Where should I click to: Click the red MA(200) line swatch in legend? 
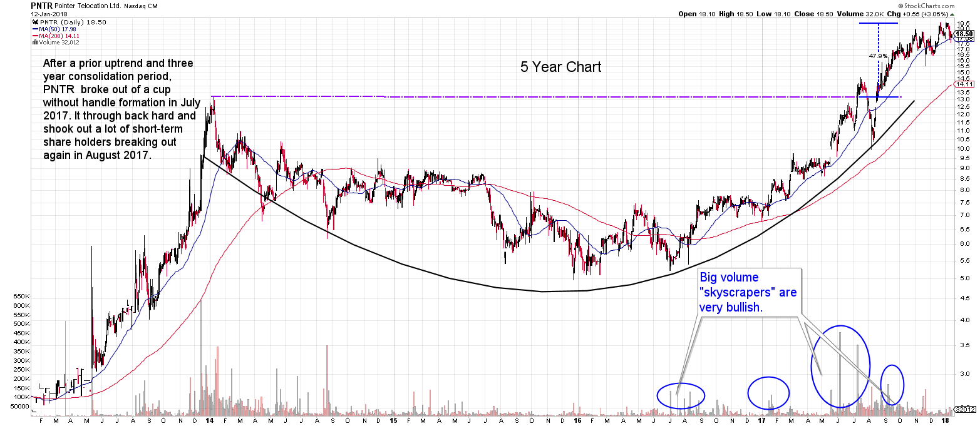36,36
